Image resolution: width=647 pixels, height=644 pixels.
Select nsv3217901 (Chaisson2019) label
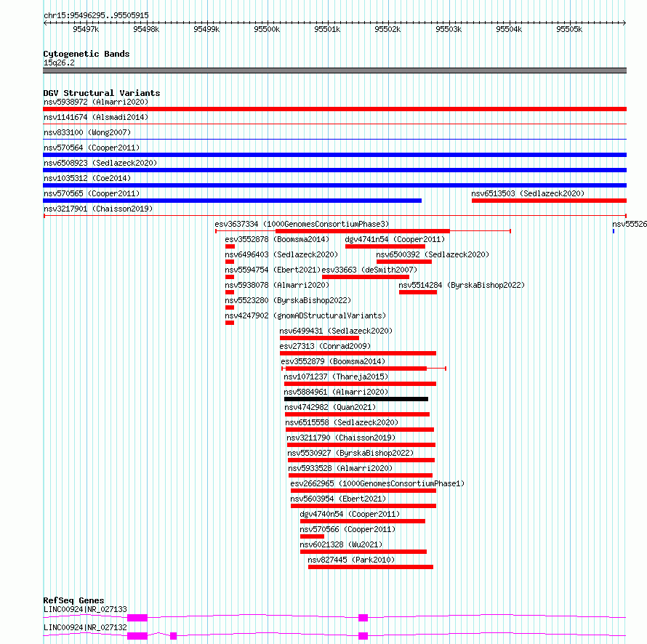point(98,209)
